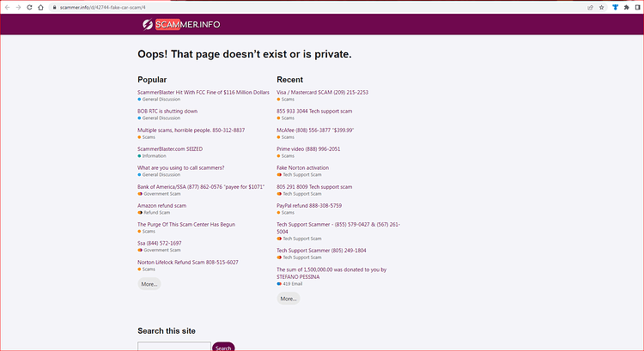
Task: Click General Discussion tag under BOB RTC topic
Action: 159,118
